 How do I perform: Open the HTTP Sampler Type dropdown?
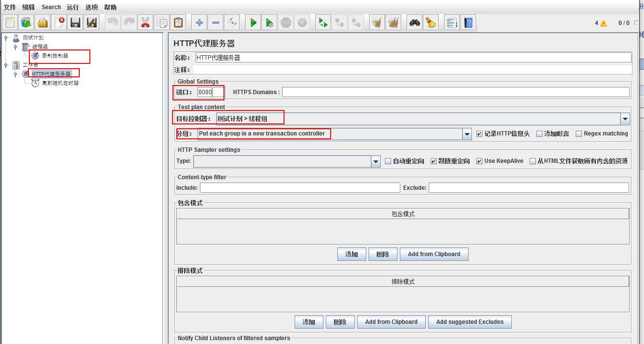pyautogui.click(x=376, y=161)
